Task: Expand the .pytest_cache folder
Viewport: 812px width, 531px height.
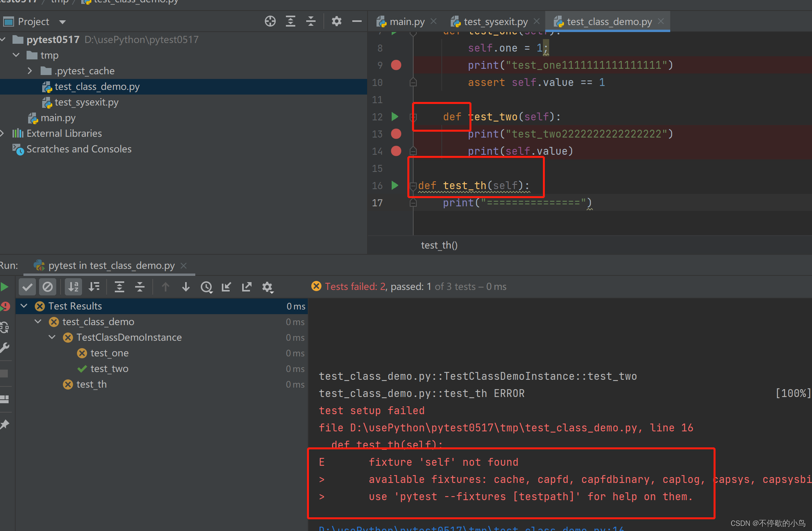Action: click(30, 71)
